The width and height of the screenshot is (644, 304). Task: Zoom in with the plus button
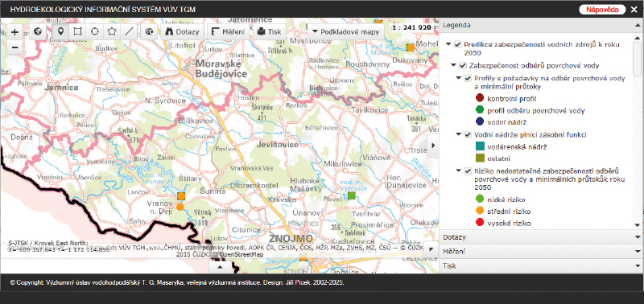(14, 32)
